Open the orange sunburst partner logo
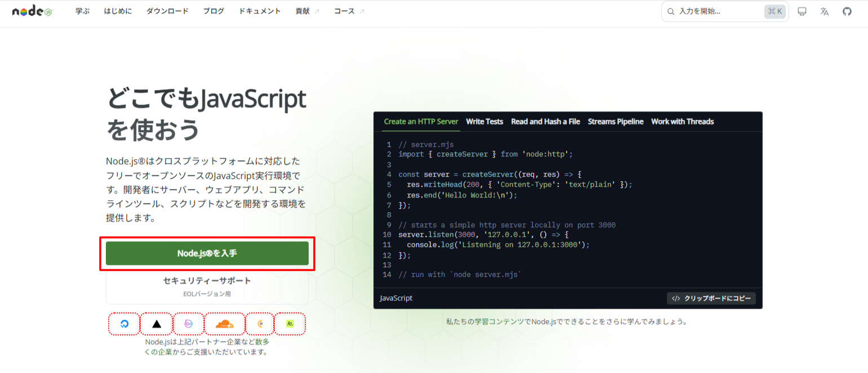 (x=260, y=324)
